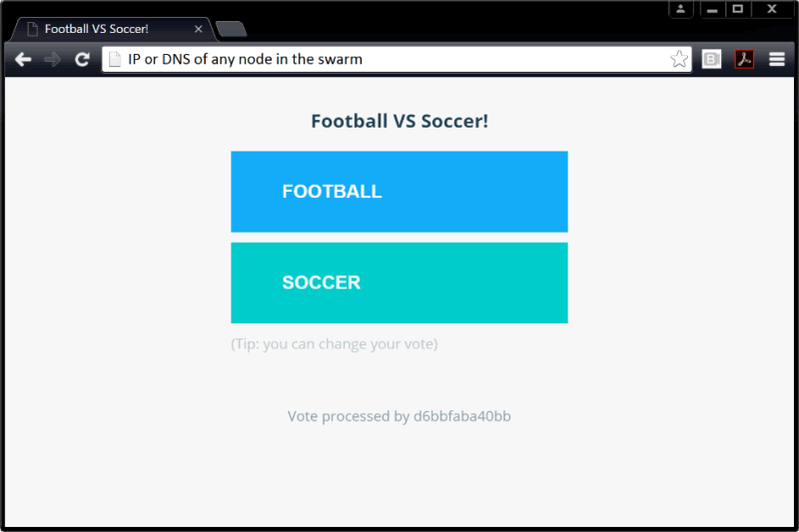
Task: Click the page icon in address bar
Action: [115, 60]
